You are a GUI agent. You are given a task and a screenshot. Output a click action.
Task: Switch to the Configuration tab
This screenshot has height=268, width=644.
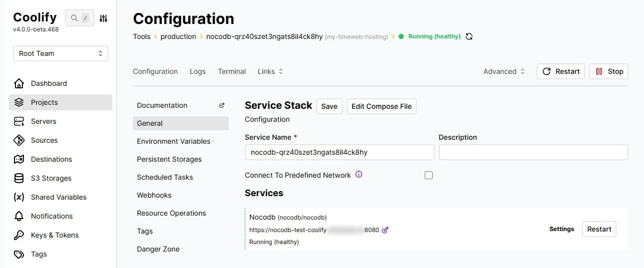[155, 71]
